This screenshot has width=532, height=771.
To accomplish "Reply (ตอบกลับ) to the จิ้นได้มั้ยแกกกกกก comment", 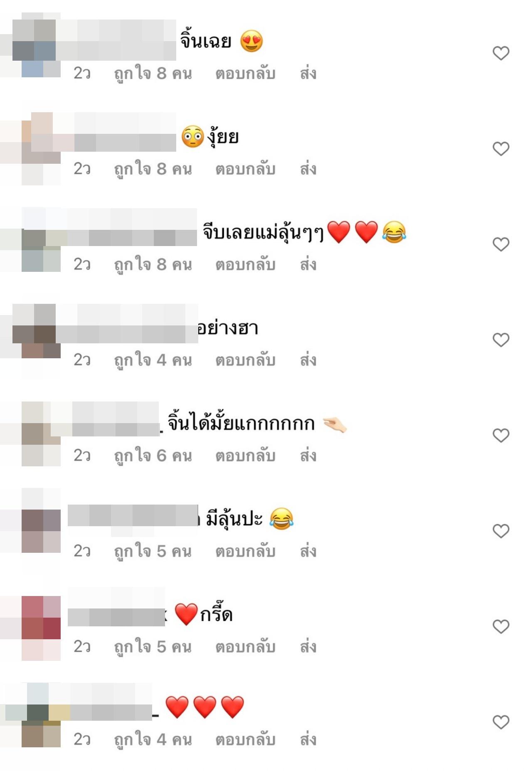I will tap(245, 456).
